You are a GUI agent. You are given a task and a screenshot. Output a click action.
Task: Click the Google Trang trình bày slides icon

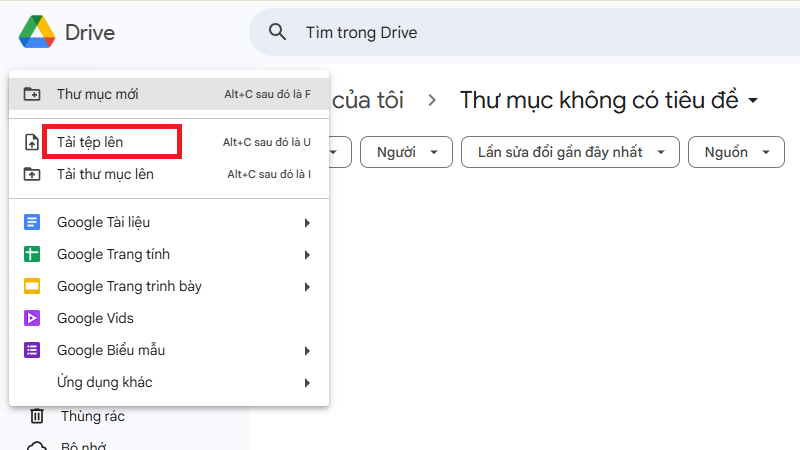click(32, 286)
